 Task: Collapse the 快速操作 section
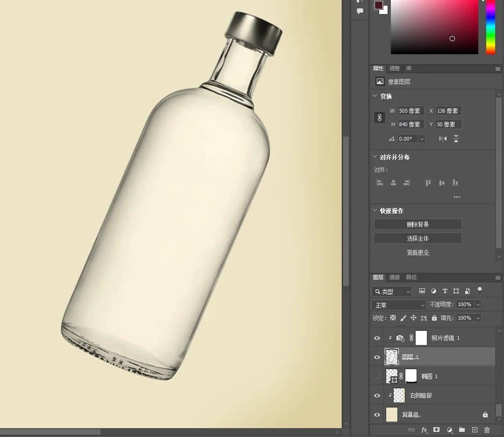click(375, 211)
